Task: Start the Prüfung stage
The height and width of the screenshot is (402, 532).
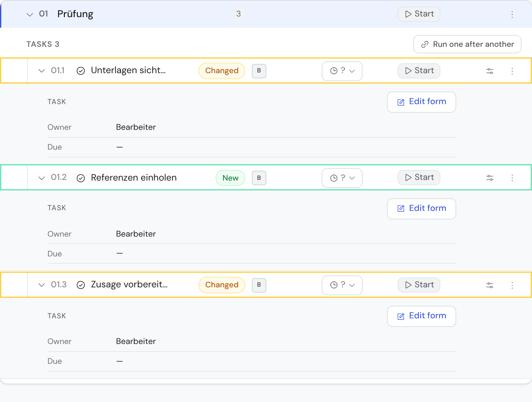Action: click(x=419, y=14)
